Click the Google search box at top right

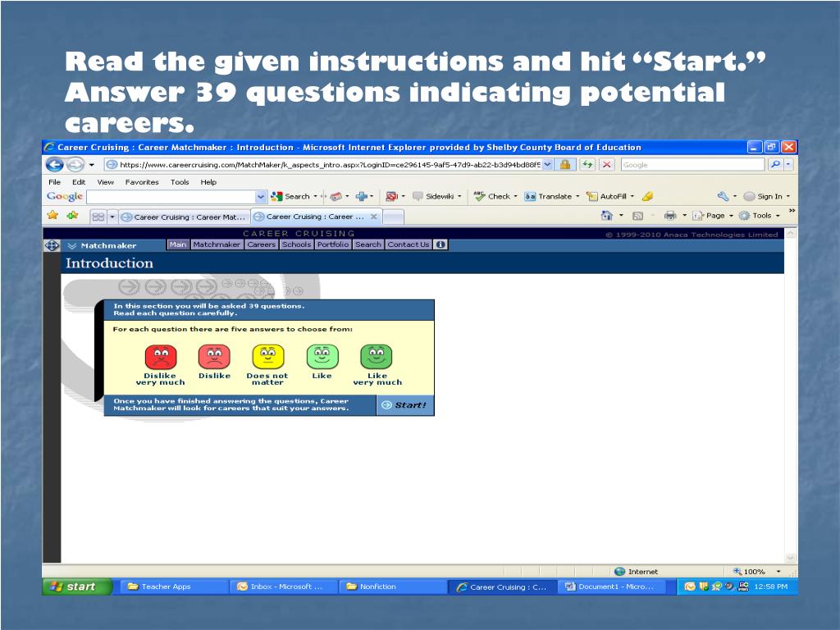692,165
